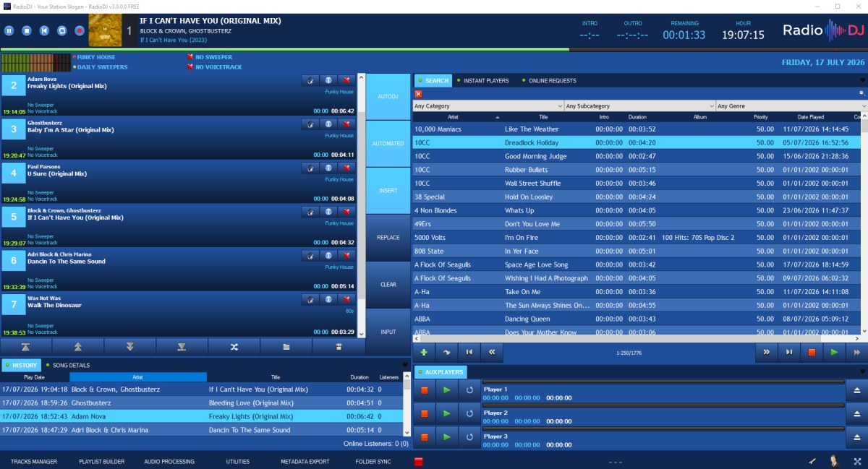Viewport: 868px width, 469px height.
Task: Toggle loop on Player 3
Action: point(470,436)
